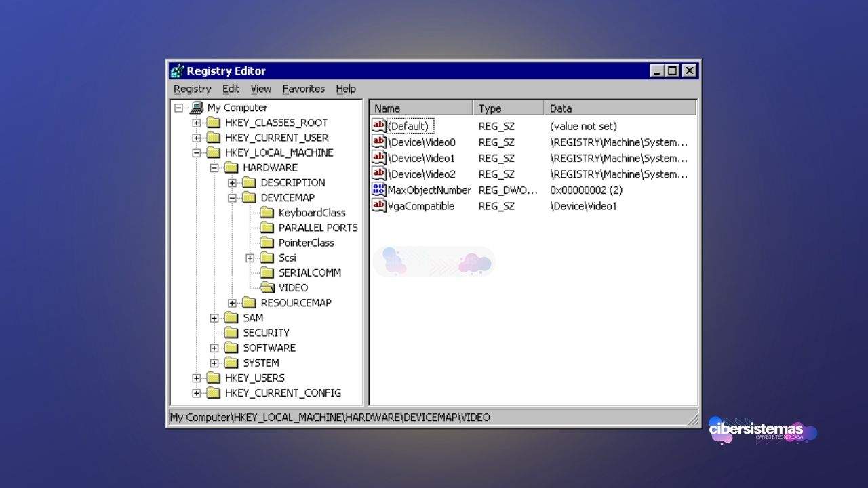Click the \Device\Video1 string value icon
This screenshot has width=868, height=488.
379,158
